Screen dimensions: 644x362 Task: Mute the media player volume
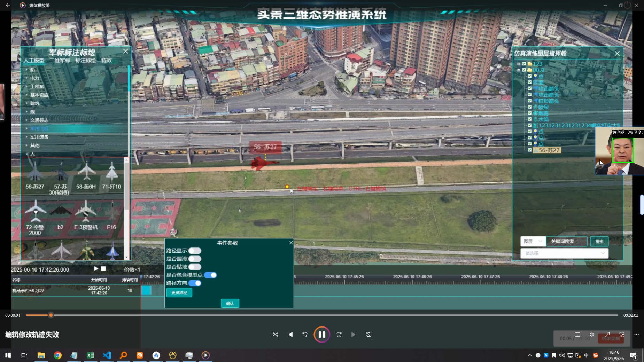[591, 335]
